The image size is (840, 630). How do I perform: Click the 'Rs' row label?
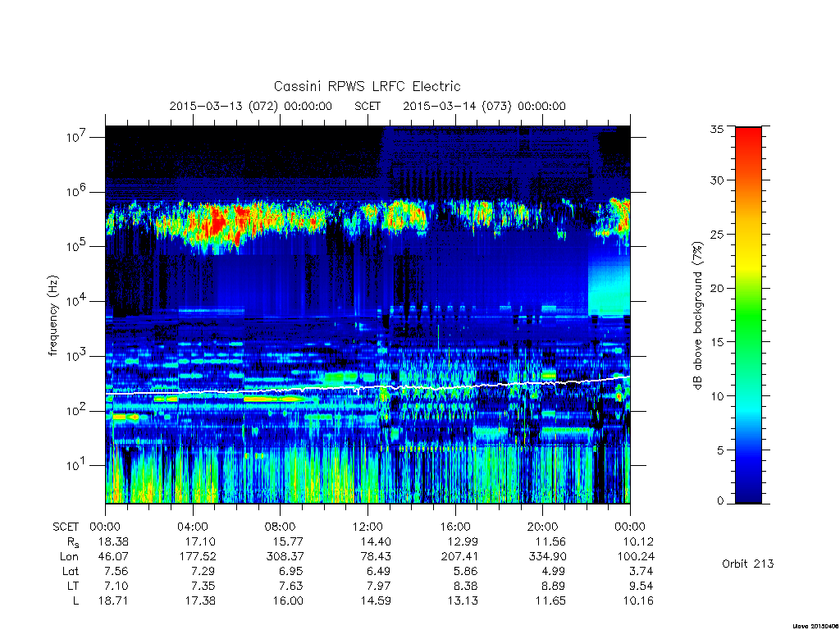73,542
